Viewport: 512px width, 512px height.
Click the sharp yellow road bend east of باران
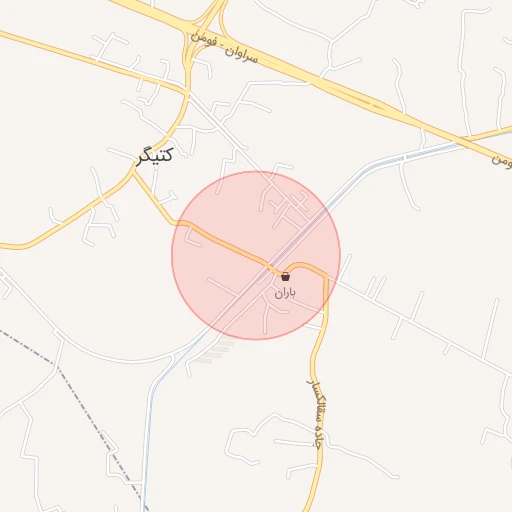(x=326, y=275)
